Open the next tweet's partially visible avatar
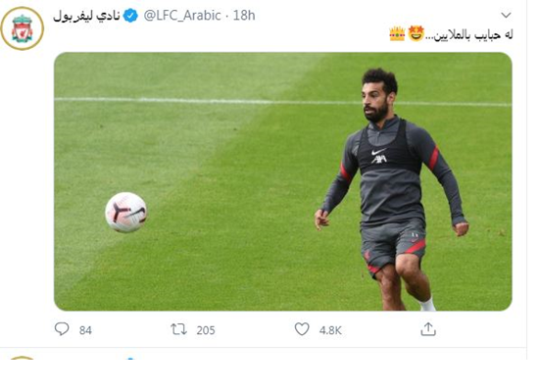 [x=22, y=358]
